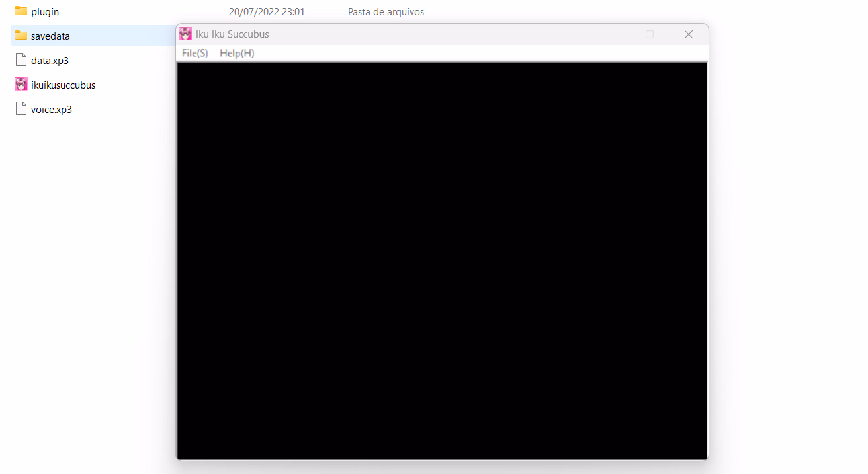Click the plugin folder icon

pos(21,11)
